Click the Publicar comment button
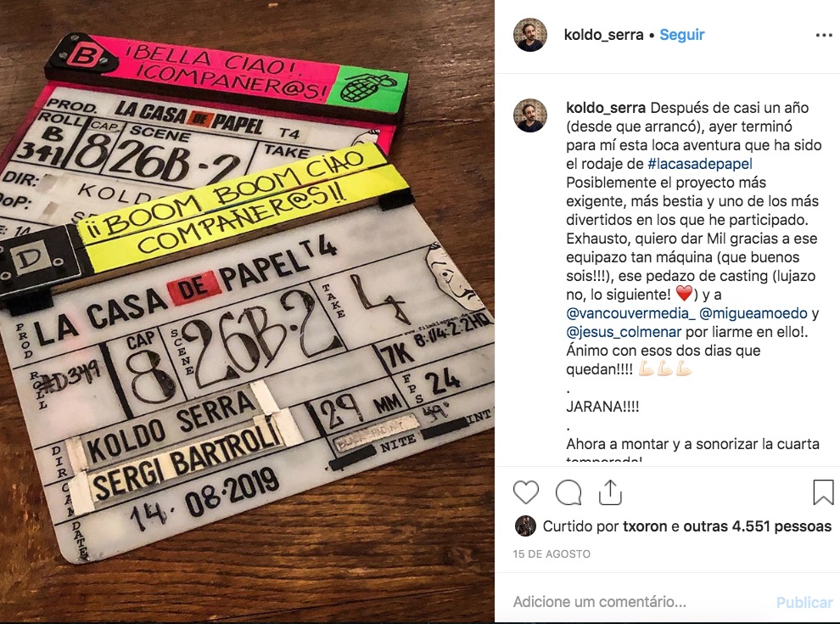 click(804, 603)
